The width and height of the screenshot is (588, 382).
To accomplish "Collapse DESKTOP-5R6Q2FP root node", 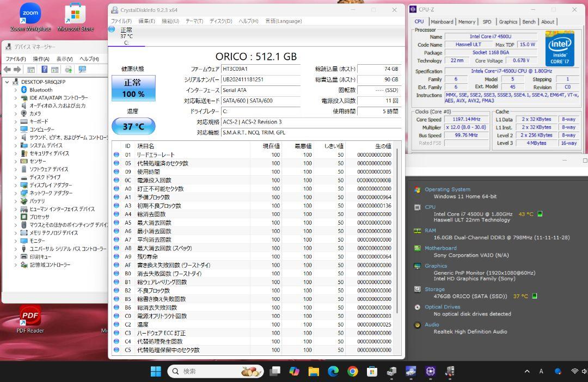I will [x=7, y=82].
